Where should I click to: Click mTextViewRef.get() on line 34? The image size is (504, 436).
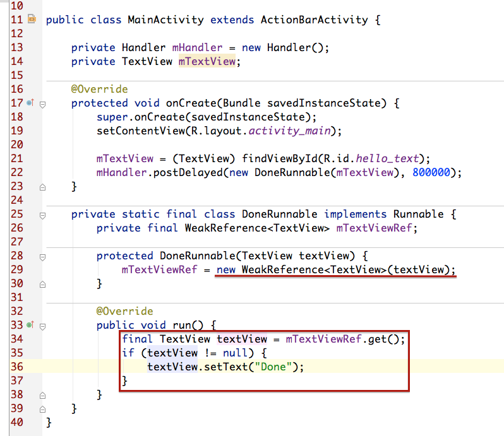tap(342, 339)
